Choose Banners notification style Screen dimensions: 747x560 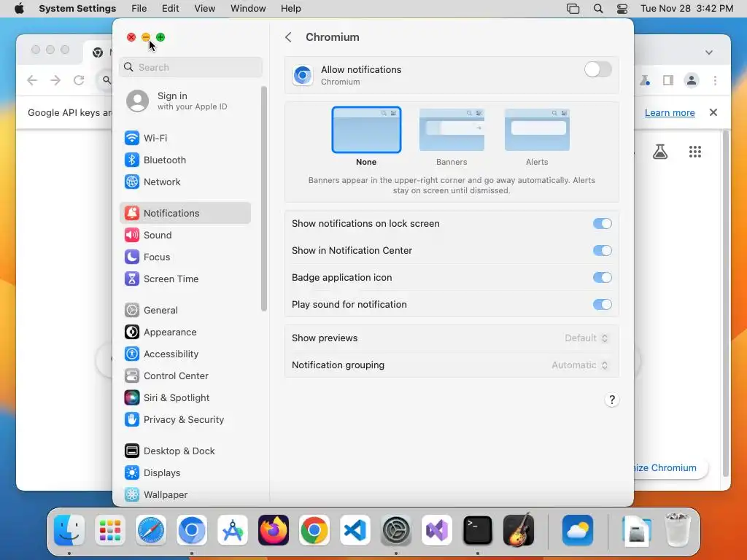click(452, 136)
